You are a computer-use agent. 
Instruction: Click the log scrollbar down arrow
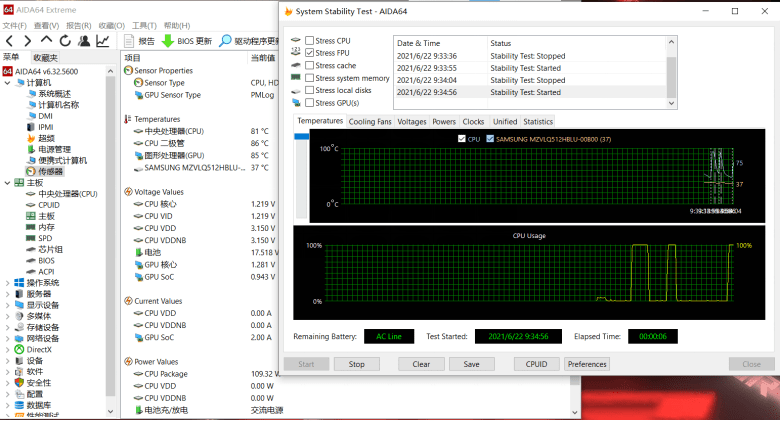671,104
